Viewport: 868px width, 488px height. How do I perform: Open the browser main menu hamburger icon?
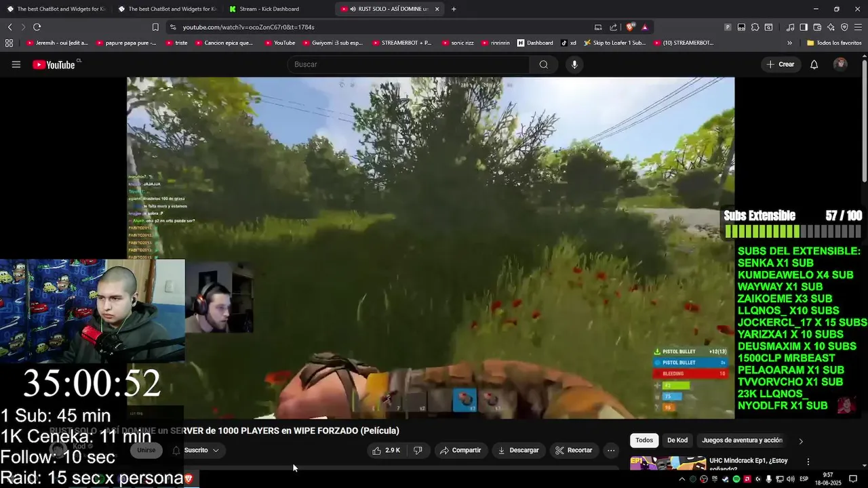tap(859, 27)
